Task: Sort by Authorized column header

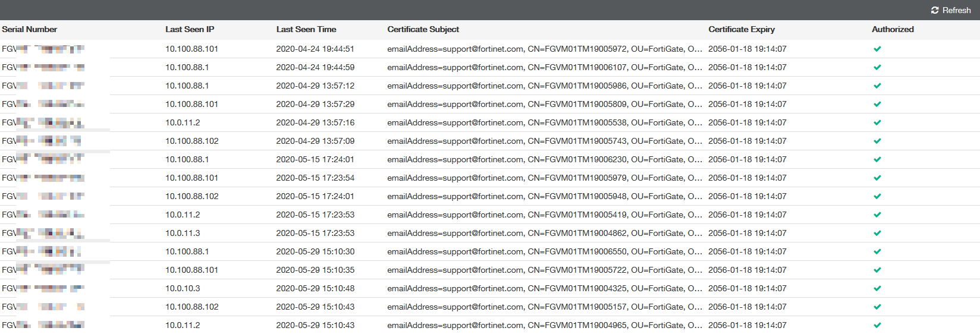Action: coord(893,29)
